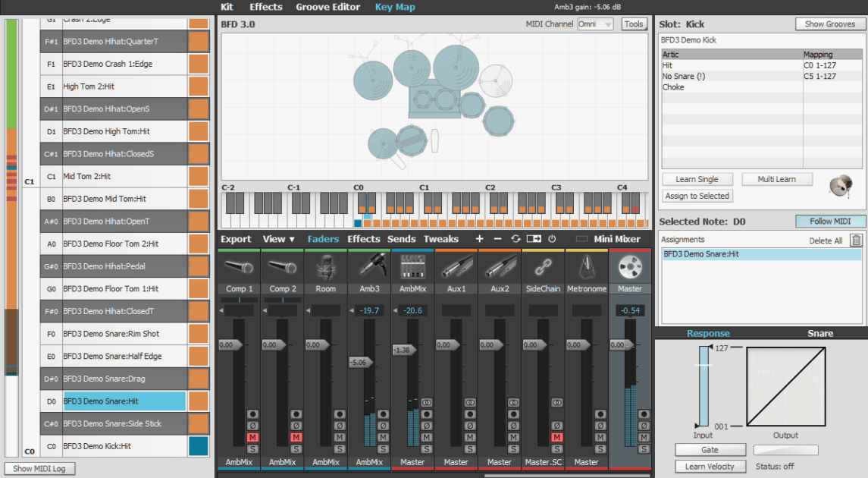Image resolution: width=868 pixels, height=478 pixels.
Task: Switch the mixer to Effects view
Action: [364, 239]
